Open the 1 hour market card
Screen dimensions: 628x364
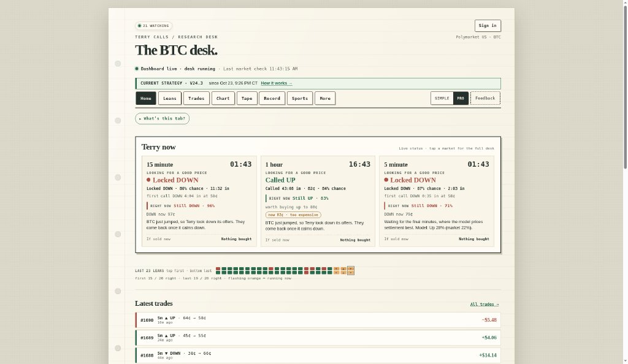pos(318,201)
